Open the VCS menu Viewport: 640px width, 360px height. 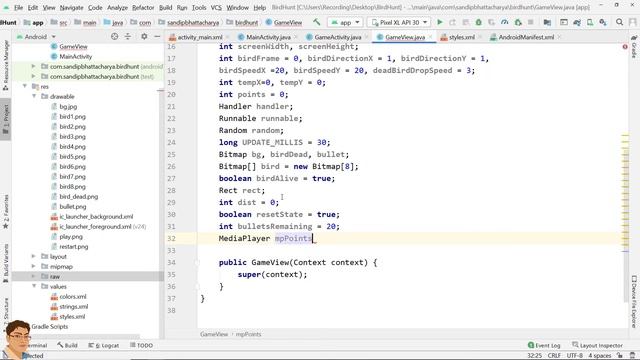coord(216,7)
